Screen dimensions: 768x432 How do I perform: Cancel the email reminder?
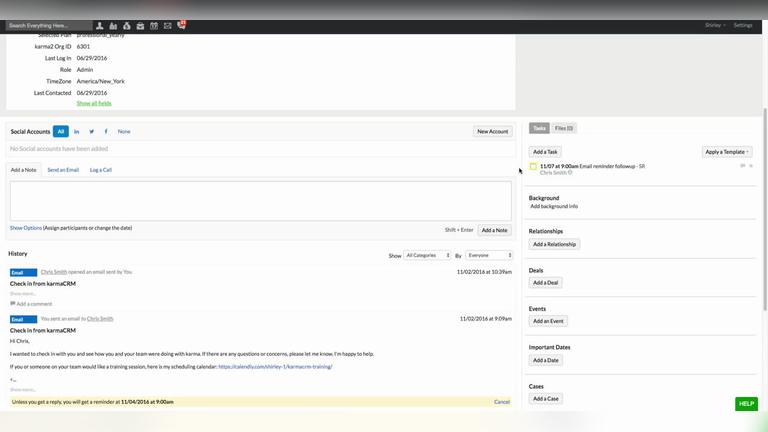[x=502, y=402]
